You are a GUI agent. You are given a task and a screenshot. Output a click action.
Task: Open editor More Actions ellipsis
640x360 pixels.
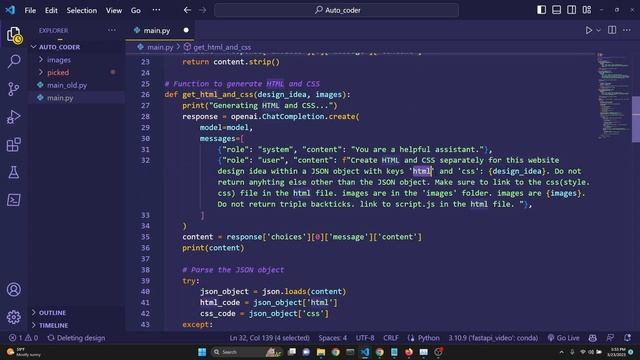coord(627,30)
